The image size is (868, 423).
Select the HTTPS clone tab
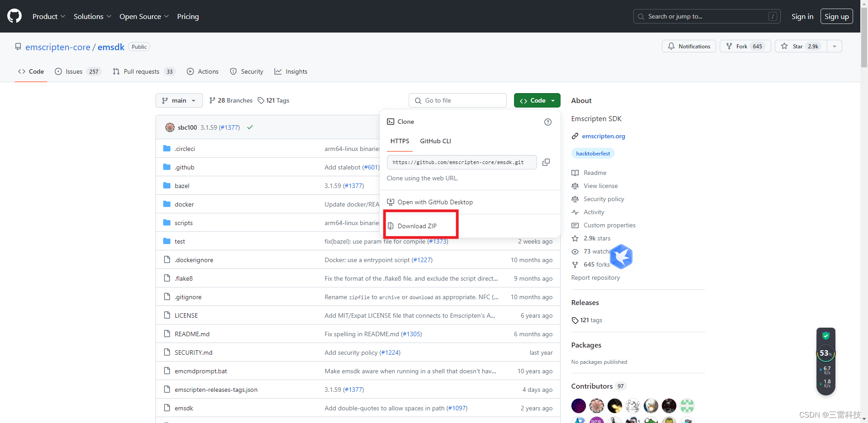coord(400,141)
